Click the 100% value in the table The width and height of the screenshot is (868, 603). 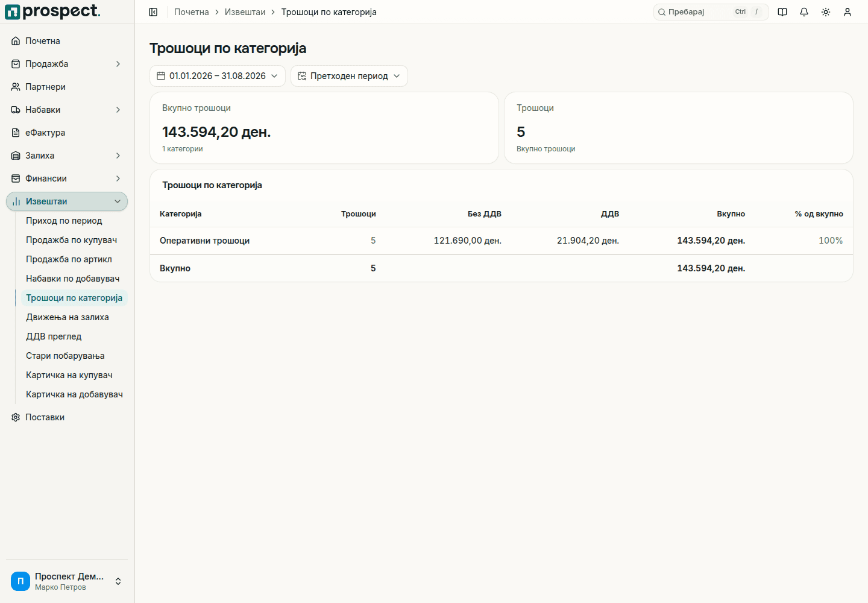point(831,241)
